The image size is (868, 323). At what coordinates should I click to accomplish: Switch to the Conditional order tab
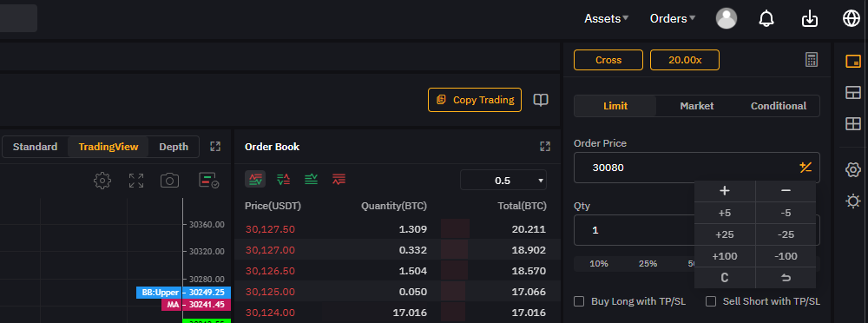[x=779, y=106]
